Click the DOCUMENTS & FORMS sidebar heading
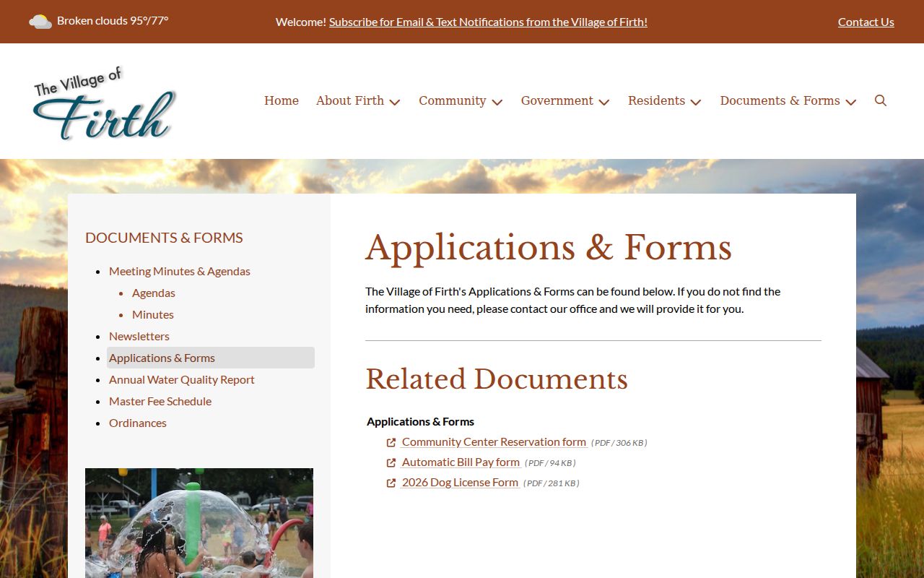Screen dimensions: 924x578 tap(164, 238)
